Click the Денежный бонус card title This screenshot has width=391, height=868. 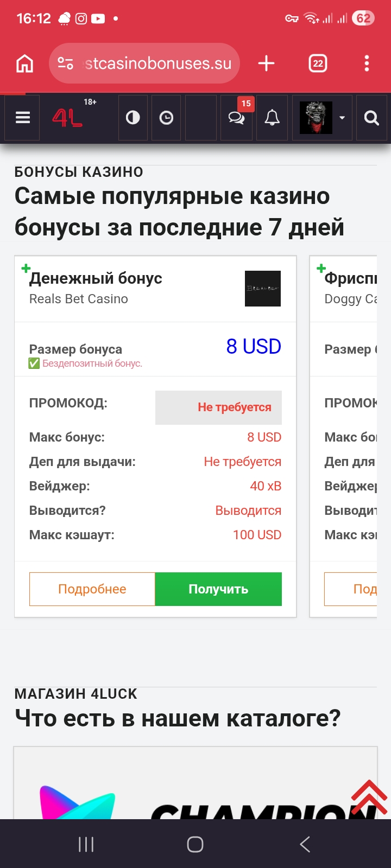pyautogui.click(x=96, y=278)
